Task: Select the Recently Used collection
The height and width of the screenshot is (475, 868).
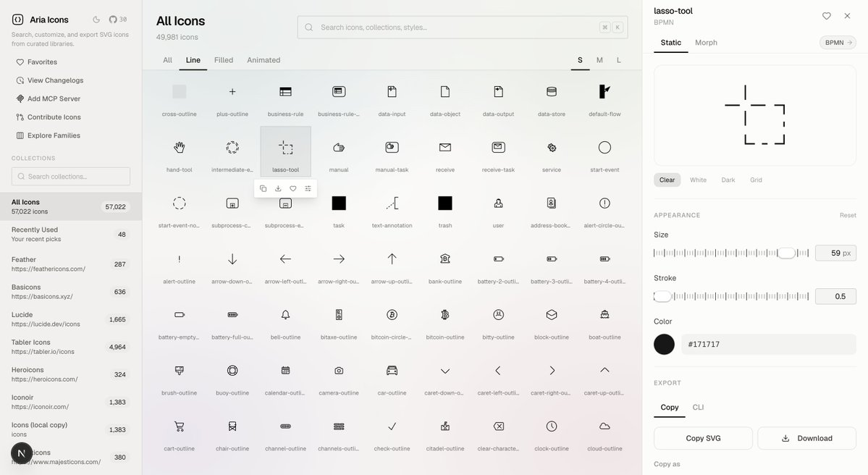Action: click(71, 234)
